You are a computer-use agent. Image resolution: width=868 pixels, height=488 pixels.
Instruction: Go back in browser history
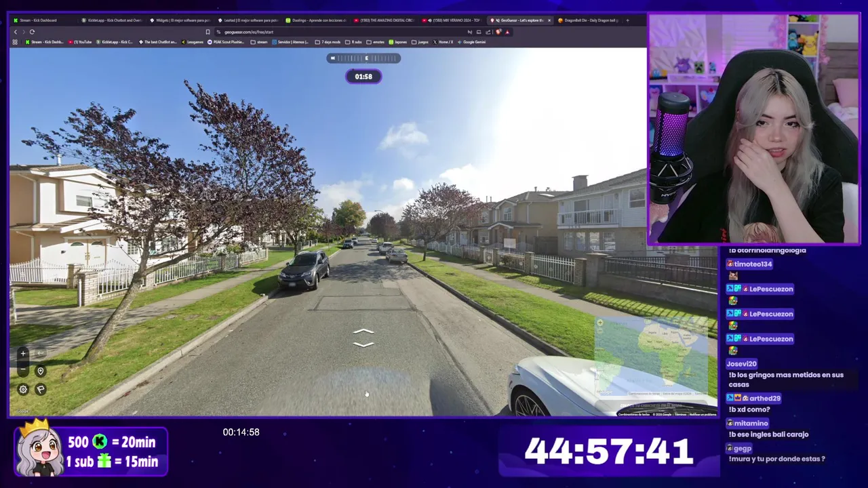click(x=16, y=32)
